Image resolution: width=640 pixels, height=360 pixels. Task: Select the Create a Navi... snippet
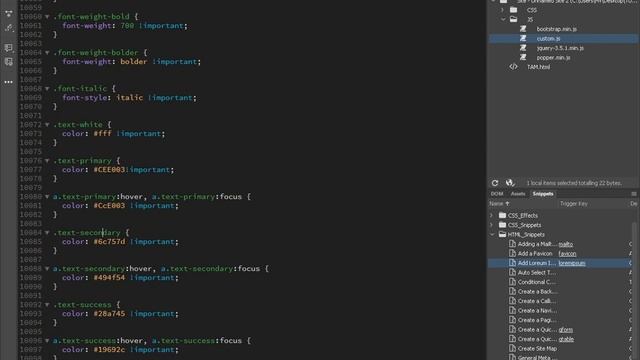click(x=536, y=311)
